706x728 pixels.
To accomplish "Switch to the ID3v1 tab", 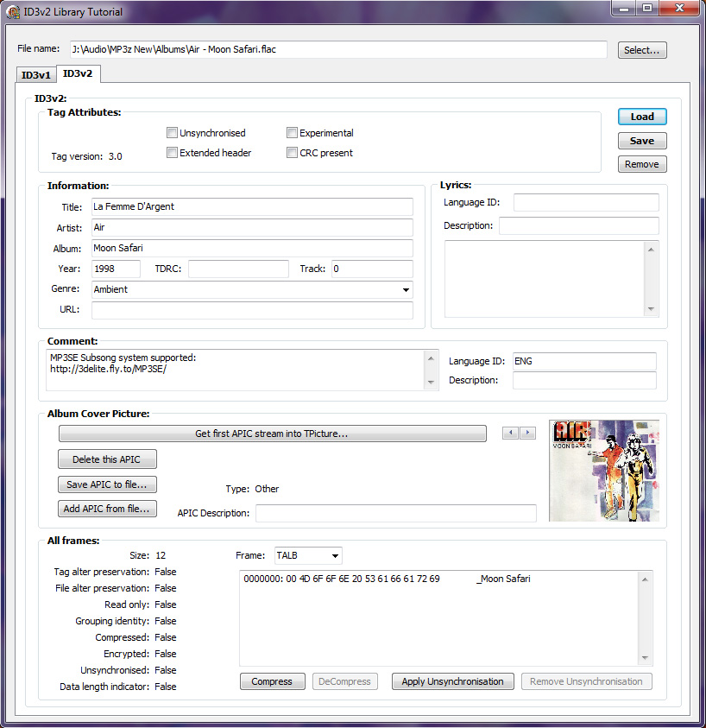I will [x=35, y=75].
